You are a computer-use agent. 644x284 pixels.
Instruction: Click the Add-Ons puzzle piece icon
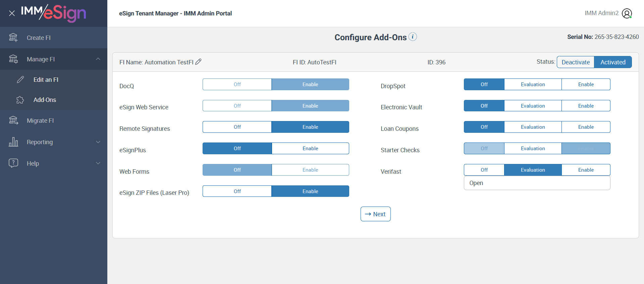(20, 100)
